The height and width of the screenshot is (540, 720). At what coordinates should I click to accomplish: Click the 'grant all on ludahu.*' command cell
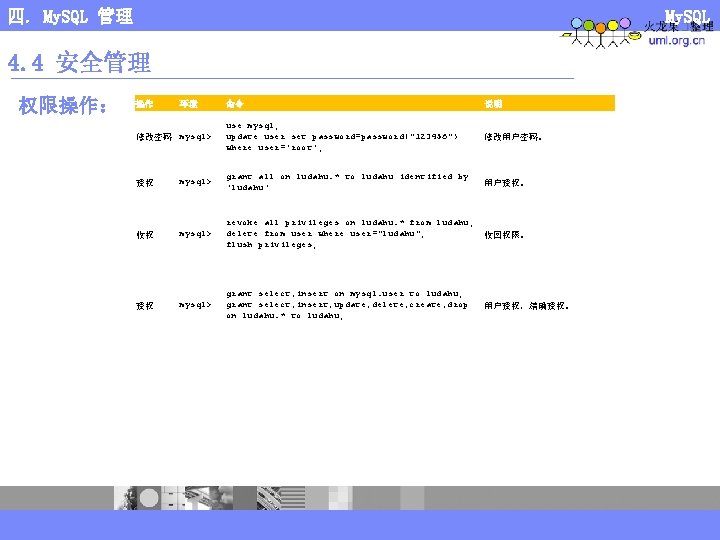click(x=347, y=182)
